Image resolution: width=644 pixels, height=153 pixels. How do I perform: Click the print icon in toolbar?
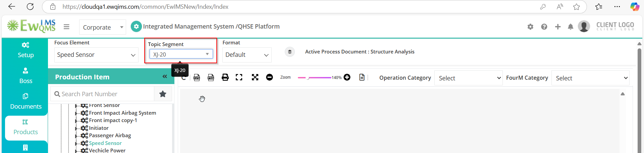coord(225,77)
